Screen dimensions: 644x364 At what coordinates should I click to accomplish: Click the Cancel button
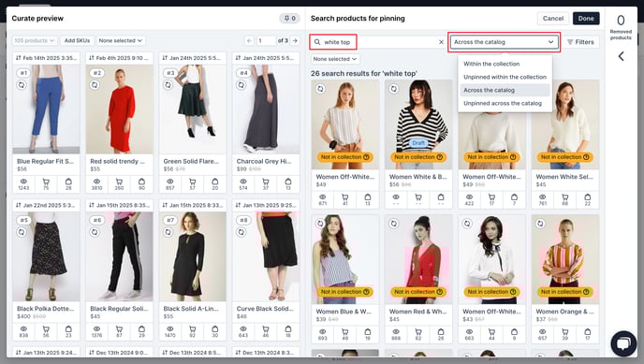coord(553,19)
